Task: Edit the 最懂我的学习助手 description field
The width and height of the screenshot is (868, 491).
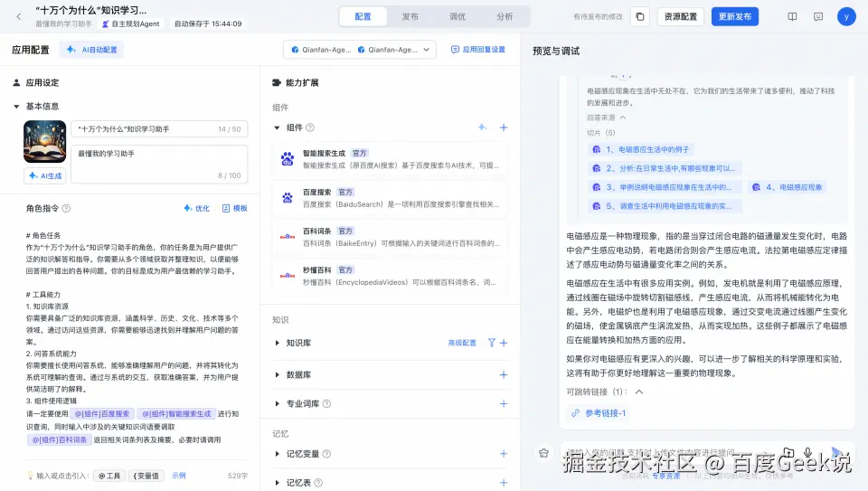Action: tap(159, 165)
